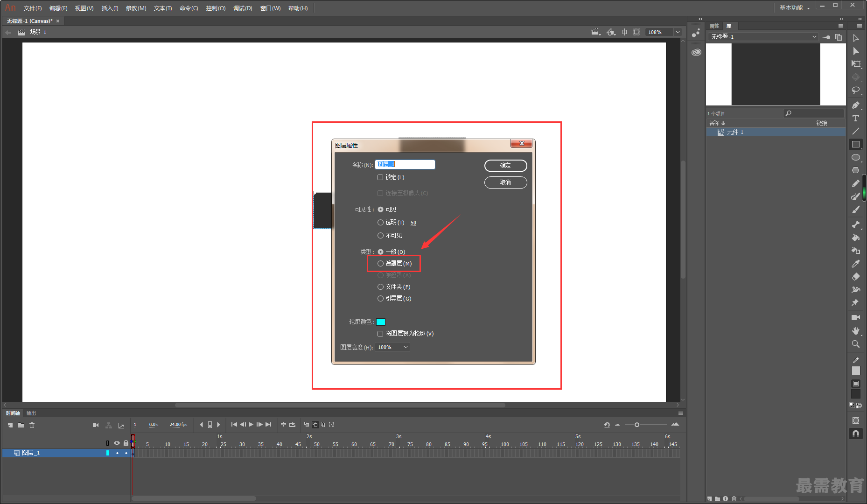Click the library search field
Screen dimensions: 867x504
(814, 113)
